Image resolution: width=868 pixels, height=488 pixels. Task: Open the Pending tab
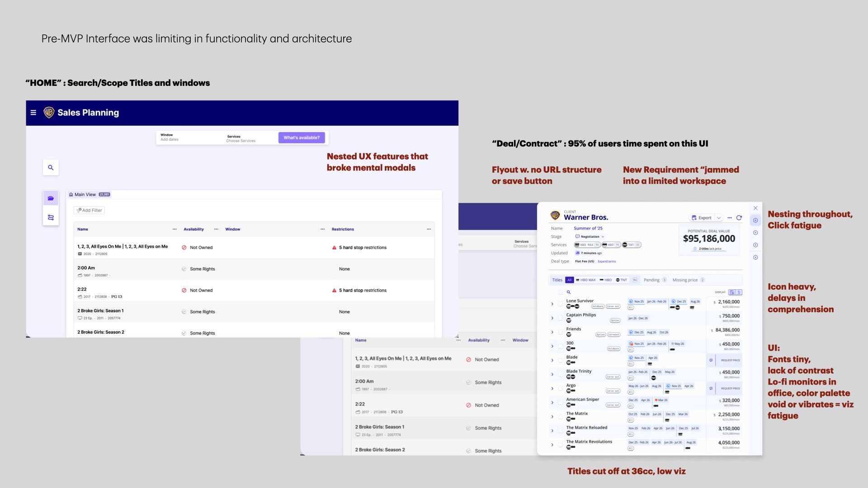click(x=655, y=280)
